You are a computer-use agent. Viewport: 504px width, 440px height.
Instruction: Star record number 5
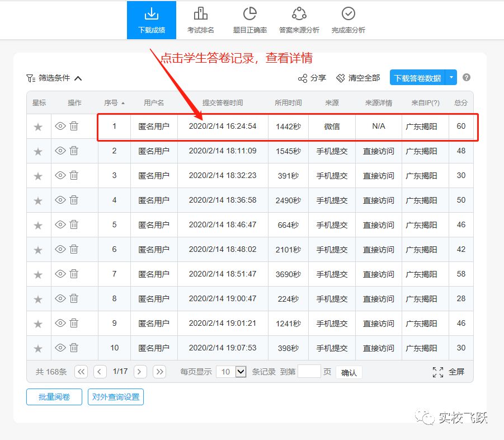pyautogui.click(x=38, y=224)
